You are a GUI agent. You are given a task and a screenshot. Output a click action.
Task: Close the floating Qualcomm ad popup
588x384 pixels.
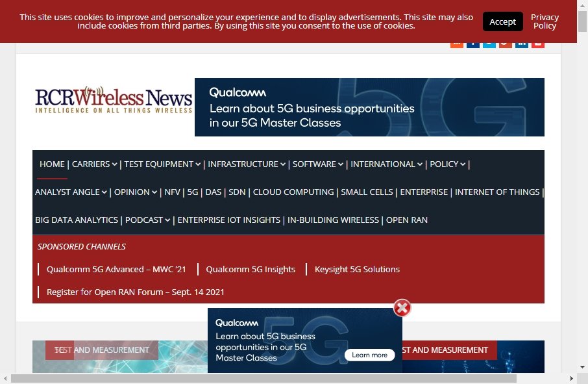[402, 308]
